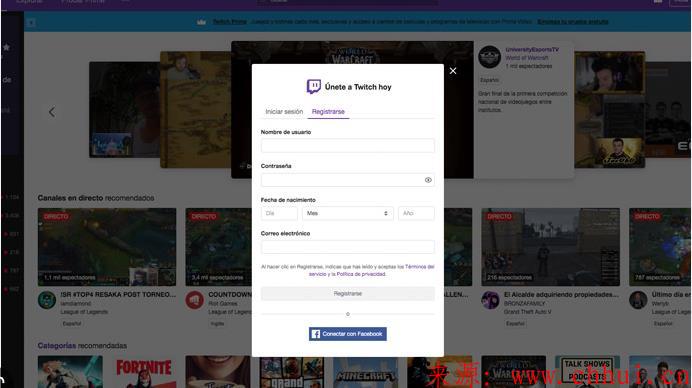The height and width of the screenshot is (388, 692).
Task: Close the Twitch sign-up dialog
Action: (x=453, y=71)
